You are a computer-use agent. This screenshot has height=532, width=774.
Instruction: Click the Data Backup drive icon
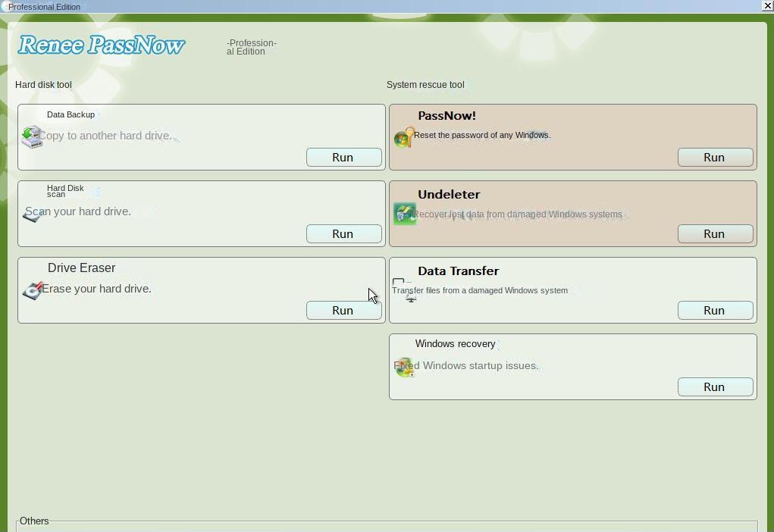32,136
